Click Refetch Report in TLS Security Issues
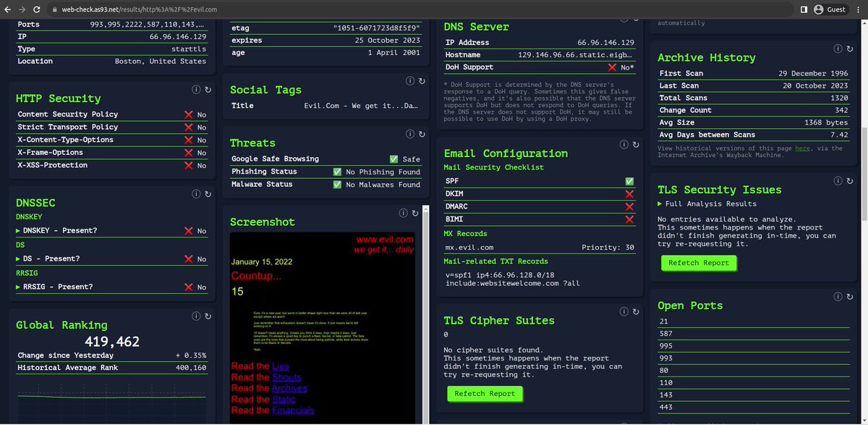 coord(699,263)
